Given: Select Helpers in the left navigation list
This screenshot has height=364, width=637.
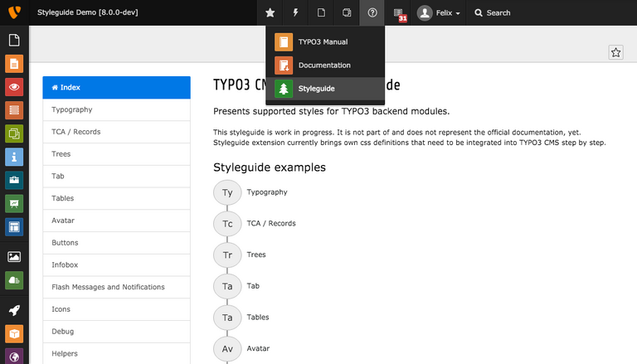Looking at the screenshot, I should tap(117, 353).
